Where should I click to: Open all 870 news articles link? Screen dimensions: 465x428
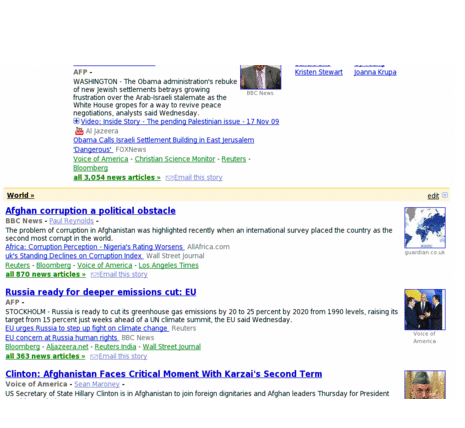point(46,275)
